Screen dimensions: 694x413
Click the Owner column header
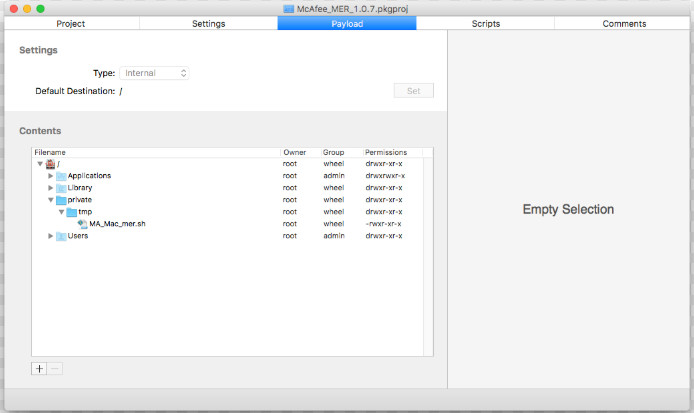click(300, 152)
